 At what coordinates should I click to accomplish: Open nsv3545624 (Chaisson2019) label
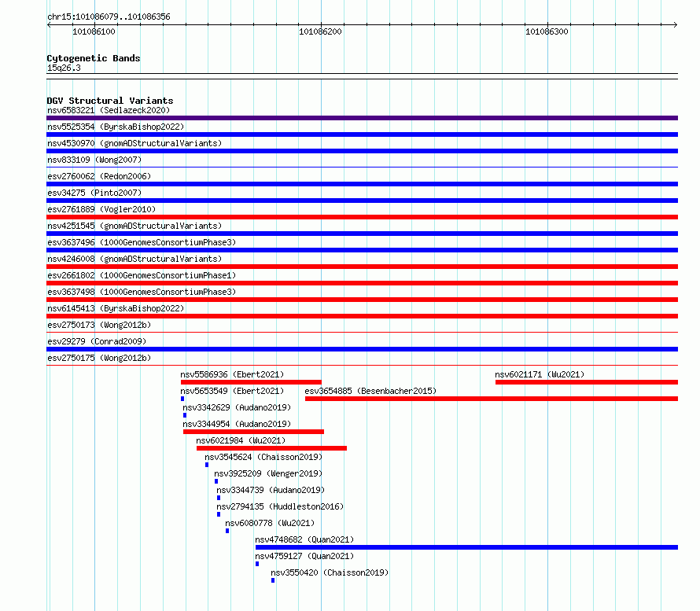tap(263, 457)
